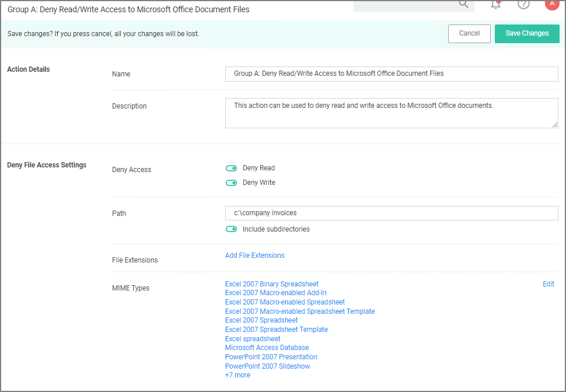
Task: Open Excel 2007 Binary Spreadsheet link
Action: click(x=272, y=284)
